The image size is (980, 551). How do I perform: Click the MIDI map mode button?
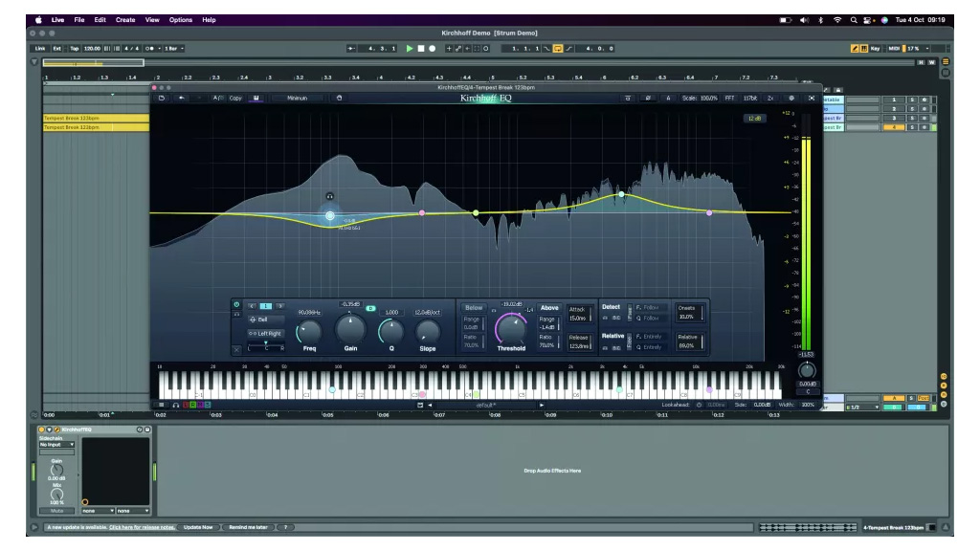pyautogui.click(x=894, y=48)
